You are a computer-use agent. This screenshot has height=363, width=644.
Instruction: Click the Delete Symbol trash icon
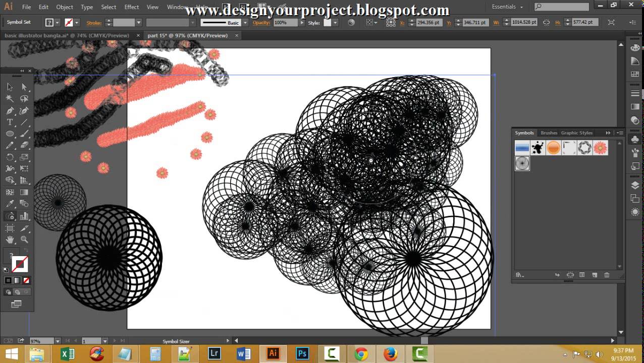pos(607,275)
